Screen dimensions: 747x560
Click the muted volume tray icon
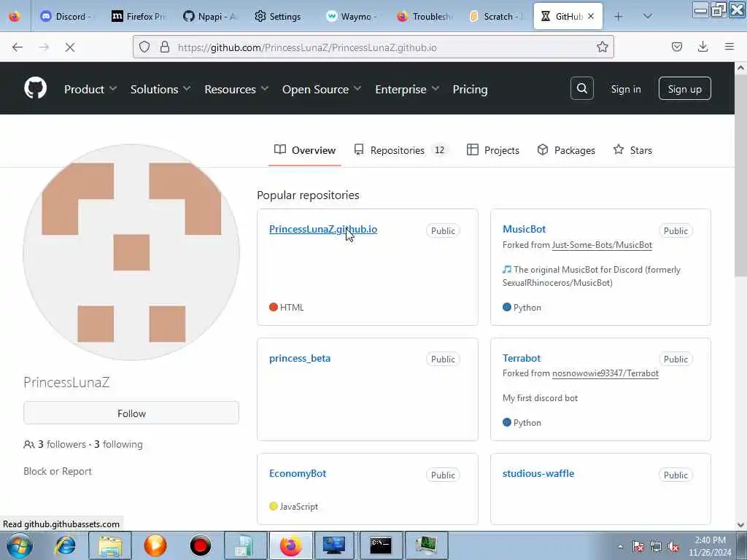673,547
